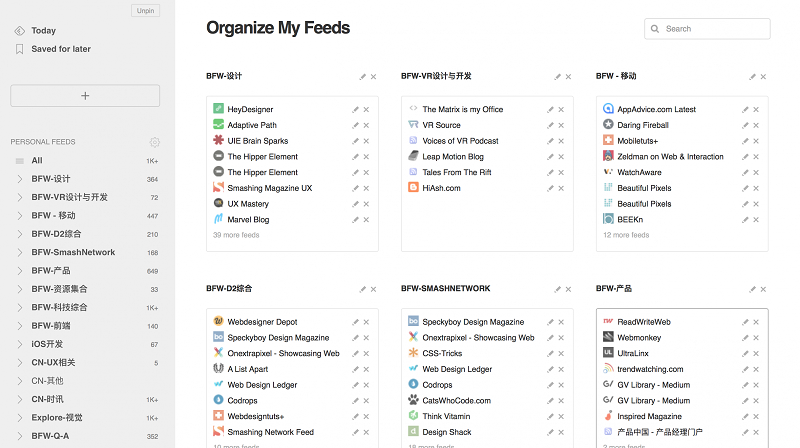Click the add content plus button
Screen dimensions: 800x448
(85, 96)
